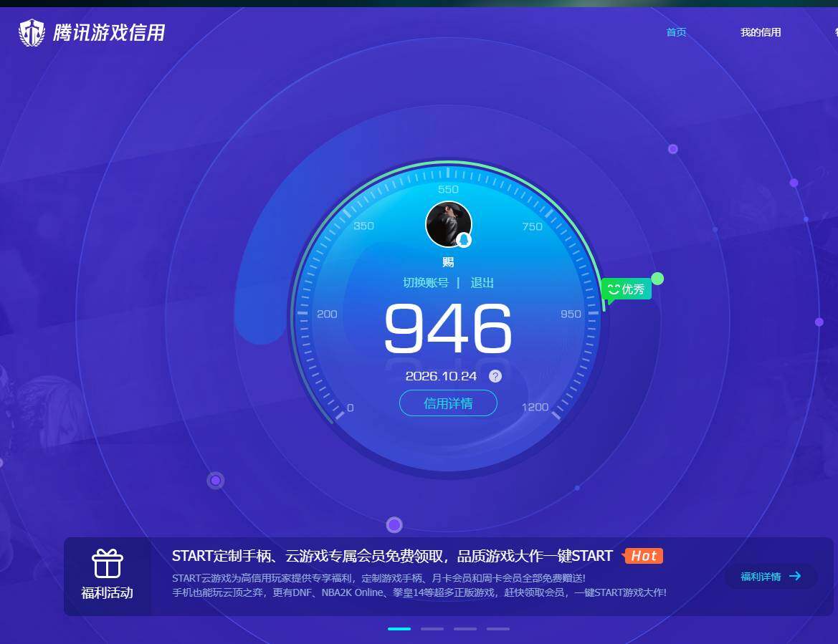Image resolution: width=838 pixels, height=644 pixels.
Task: Click the 切换账号 link
Action: coord(425,282)
